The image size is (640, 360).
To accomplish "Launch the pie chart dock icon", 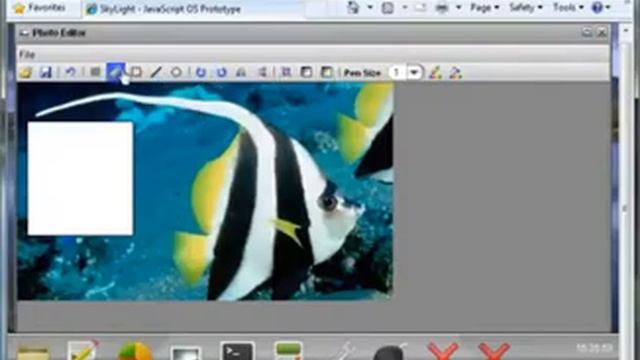I will point(134,352).
